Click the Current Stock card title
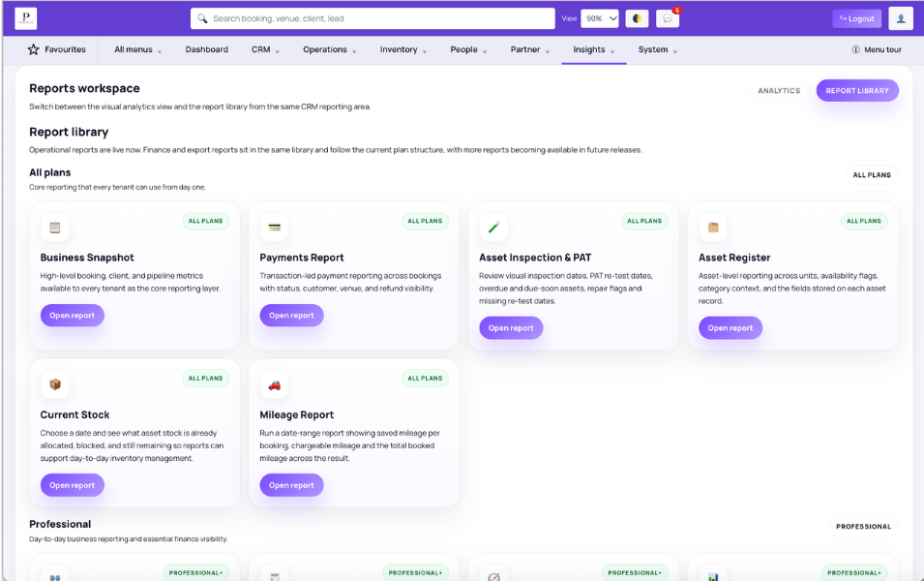Viewport: 924px width, 581px height. click(x=75, y=414)
